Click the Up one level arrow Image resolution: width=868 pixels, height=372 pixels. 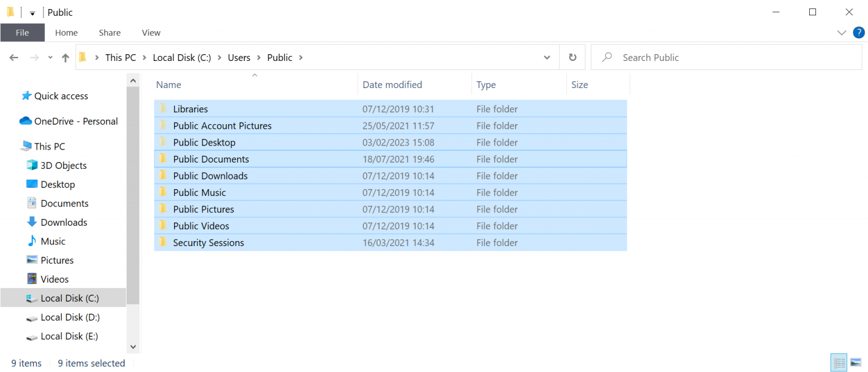coord(65,57)
